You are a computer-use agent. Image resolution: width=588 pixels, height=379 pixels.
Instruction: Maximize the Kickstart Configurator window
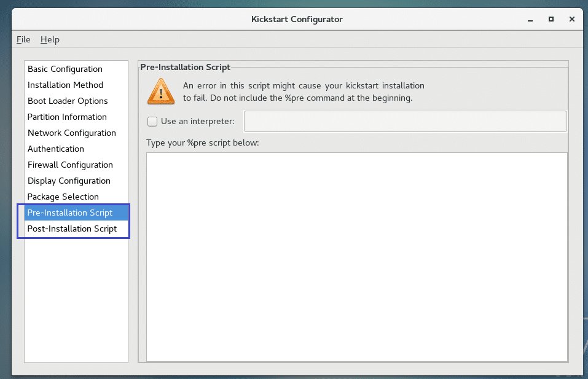(x=551, y=19)
